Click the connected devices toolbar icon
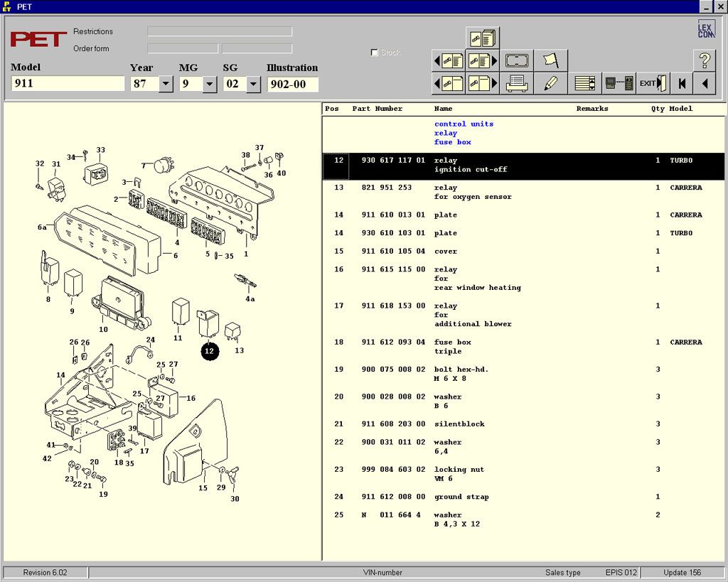The image size is (728, 582). [619, 83]
